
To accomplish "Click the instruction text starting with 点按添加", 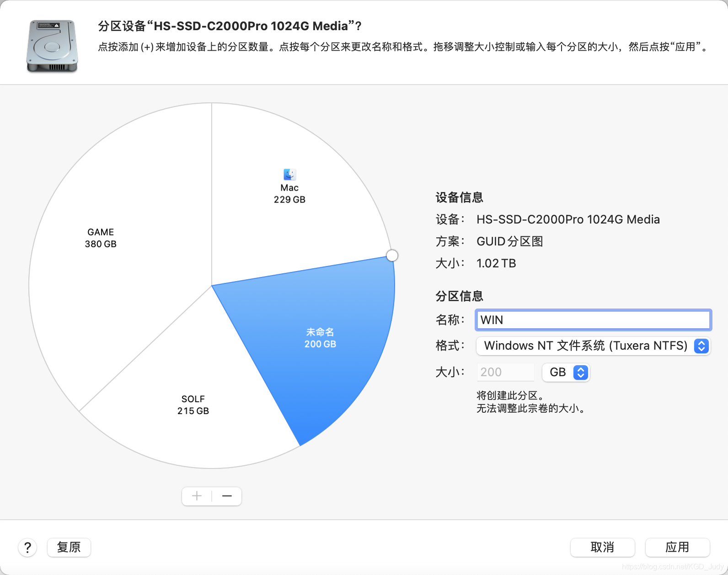I will click(404, 47).
